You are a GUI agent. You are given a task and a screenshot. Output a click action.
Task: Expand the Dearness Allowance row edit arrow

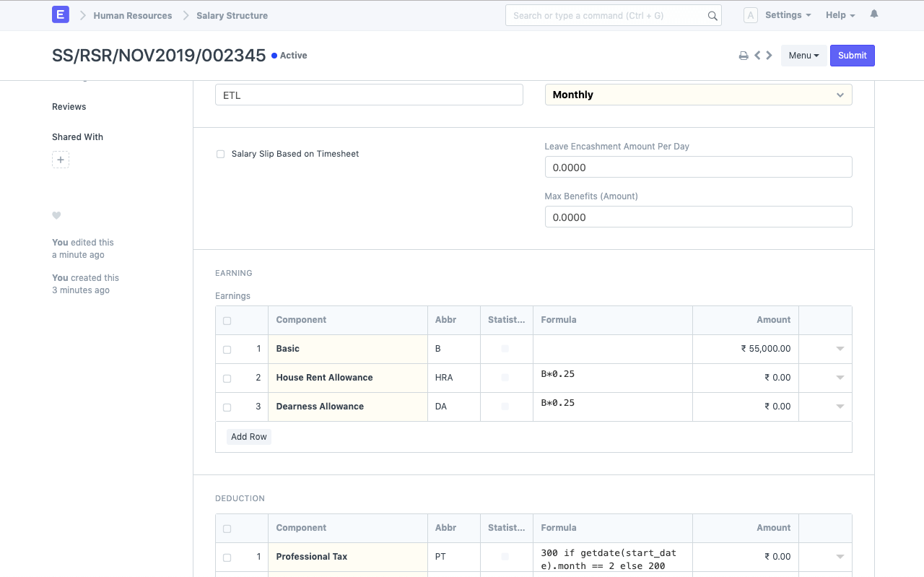(x=840, y=407)
